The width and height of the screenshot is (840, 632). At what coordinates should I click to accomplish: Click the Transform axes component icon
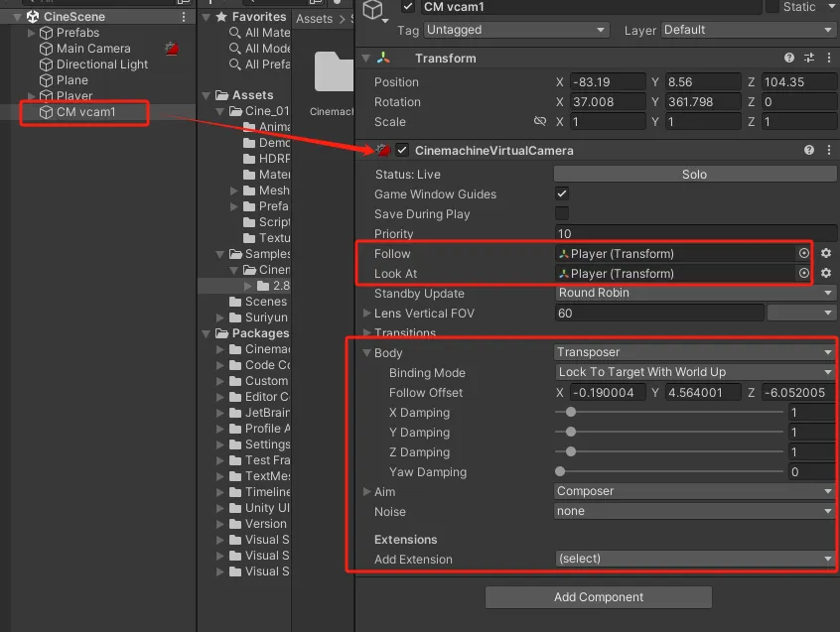coord(383,58)
